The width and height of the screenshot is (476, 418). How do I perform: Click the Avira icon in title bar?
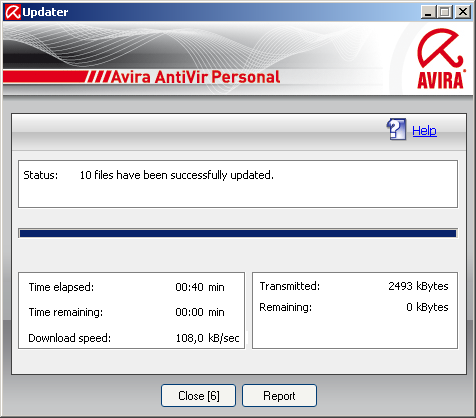[12, 12]
